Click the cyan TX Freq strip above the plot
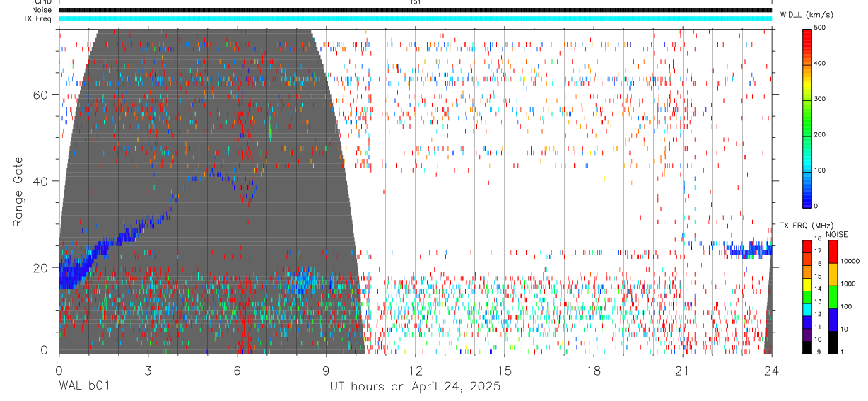The width and height of the screenshot is (868, 401). (x=415, y=18)
